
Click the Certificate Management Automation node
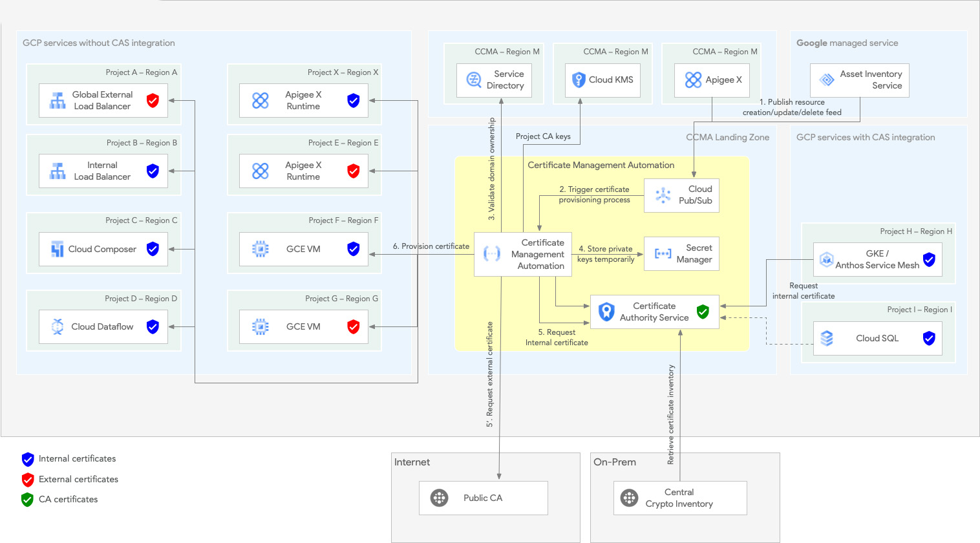coord(522,254)
